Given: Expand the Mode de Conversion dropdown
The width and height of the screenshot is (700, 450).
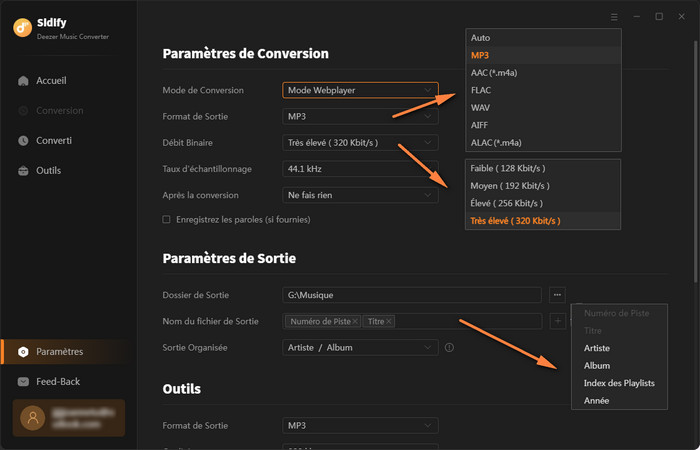Looking at the screenshot, I should tap(360, 90).
